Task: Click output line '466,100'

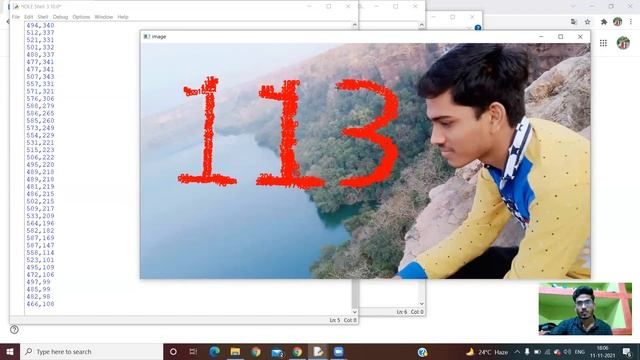Action: pos(40,304)
